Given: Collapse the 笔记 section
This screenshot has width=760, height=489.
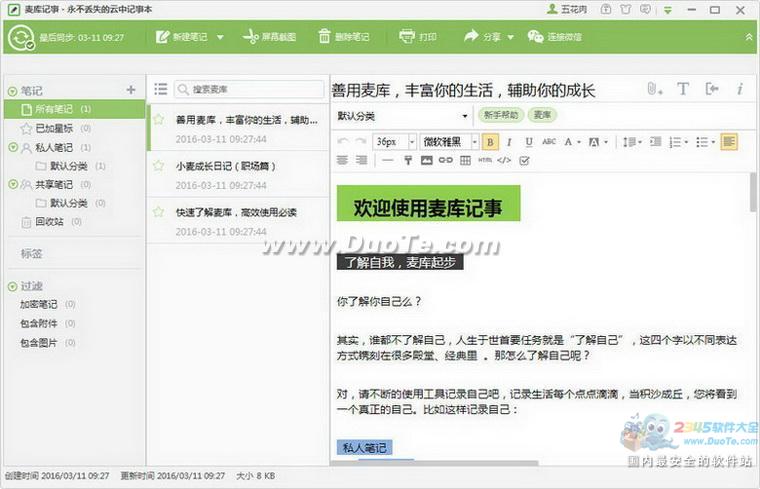Looking at the screenshot, I should click(13, 91).
